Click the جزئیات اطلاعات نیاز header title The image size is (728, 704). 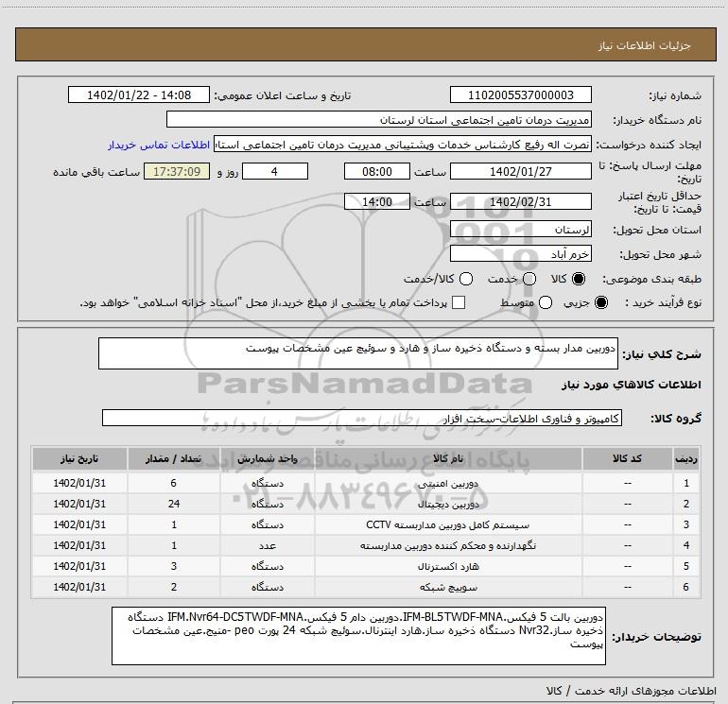[644, 45]
